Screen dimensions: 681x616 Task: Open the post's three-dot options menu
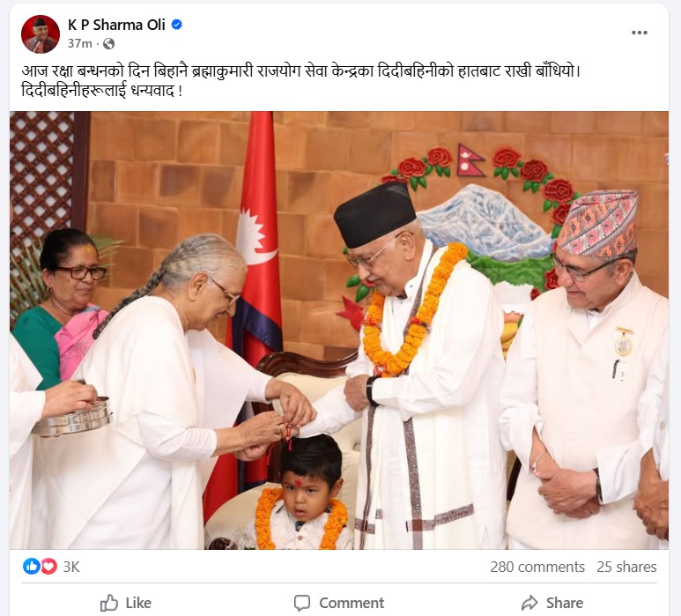tap(640, 33)
